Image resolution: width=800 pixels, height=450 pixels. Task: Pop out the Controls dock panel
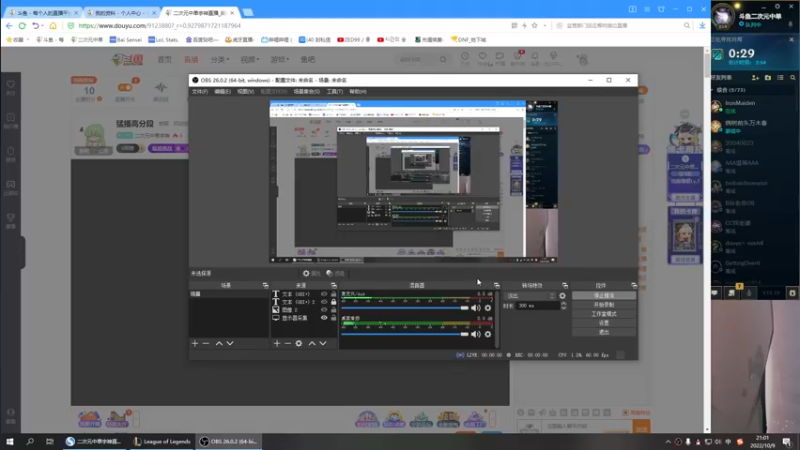pyautogui.click(x=634, y=285)
